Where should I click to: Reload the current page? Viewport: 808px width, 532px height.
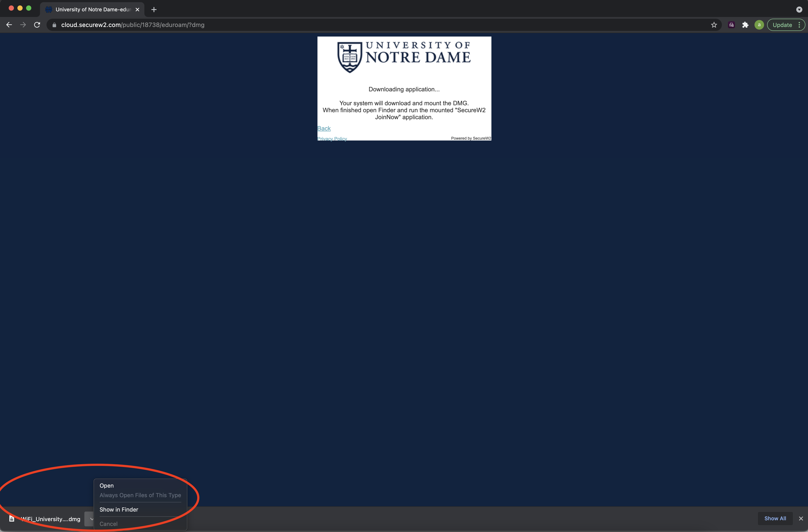point(37,25)
